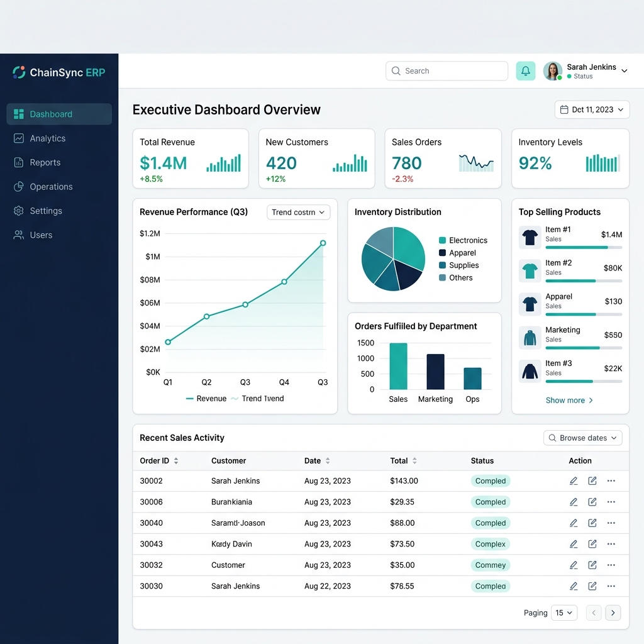Go to Analytics in the sidebar

coord(59,138)
